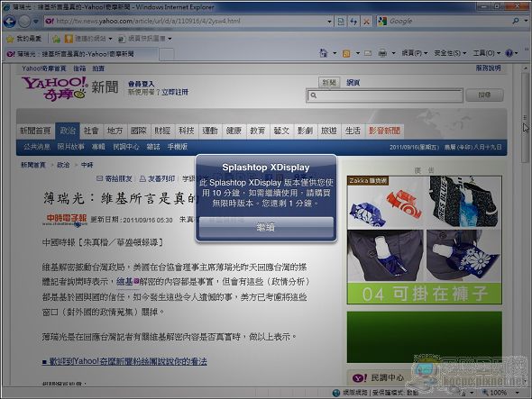Expand the Print options dropdown arrow
Viewport: 532px width, 399px height.
click(393, 53)
